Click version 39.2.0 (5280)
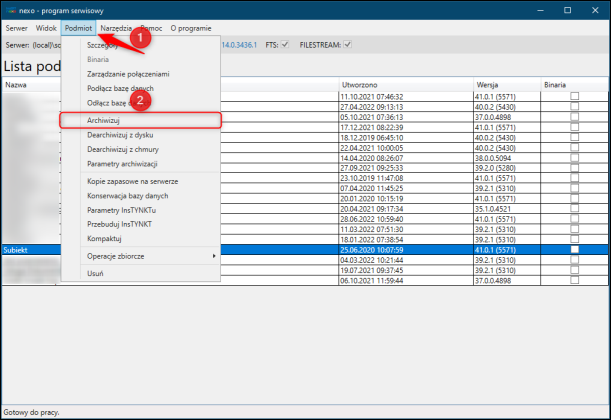The image size is (611, 420). pyautogui.click(x=495, y=168)
